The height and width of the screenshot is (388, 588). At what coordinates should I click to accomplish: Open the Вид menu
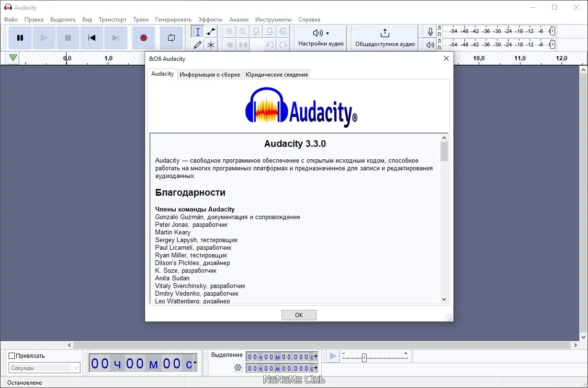click(87, 20)
